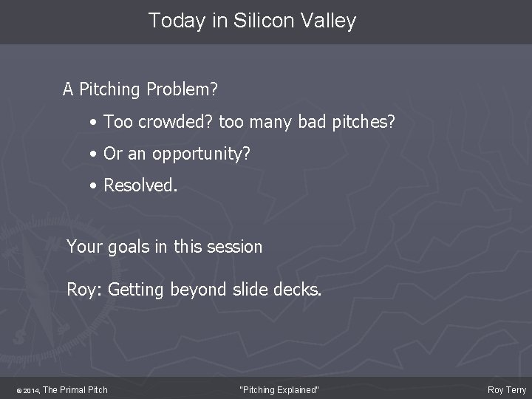Viewport: 532px width, 399px height.
Task: Click the slide title "Today in Silicon Valley"
Action: [252, 21]
